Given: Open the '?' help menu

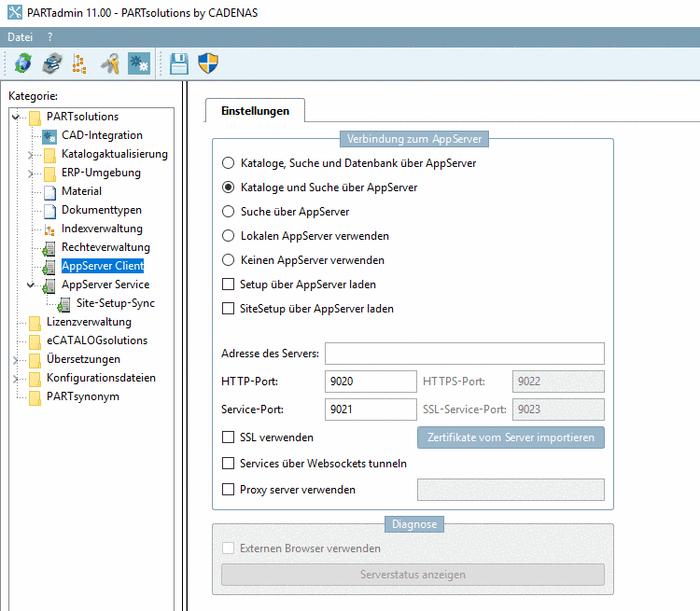Looking at the screenshot, I should click(50, 37).
